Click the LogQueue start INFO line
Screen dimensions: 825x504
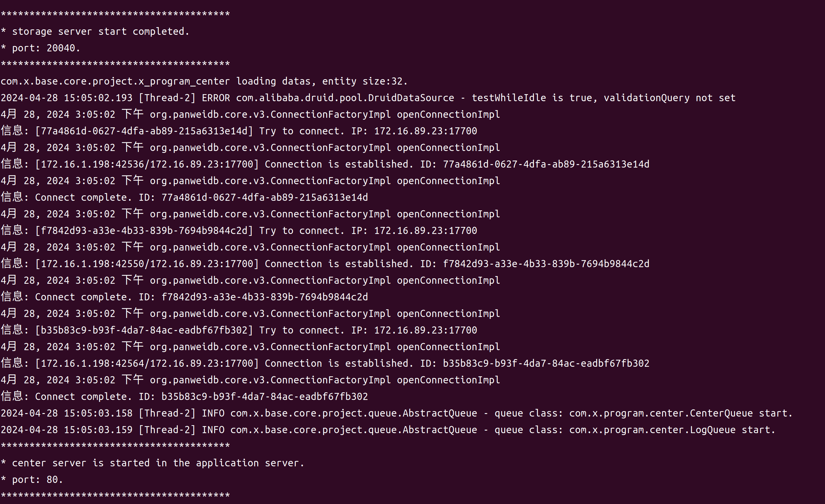click(x=388, y=430)
